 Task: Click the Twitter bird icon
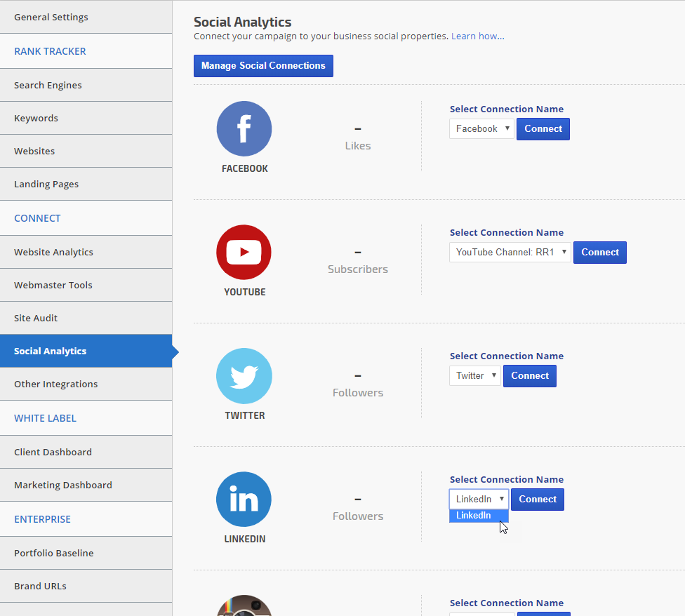point(244,376)
